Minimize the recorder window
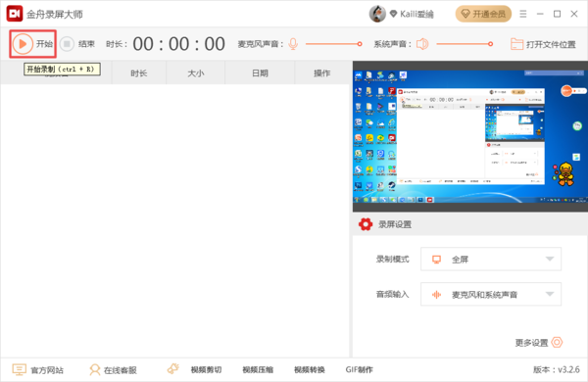The height and width of the screenshot is (382, 588). coord(540,14)
